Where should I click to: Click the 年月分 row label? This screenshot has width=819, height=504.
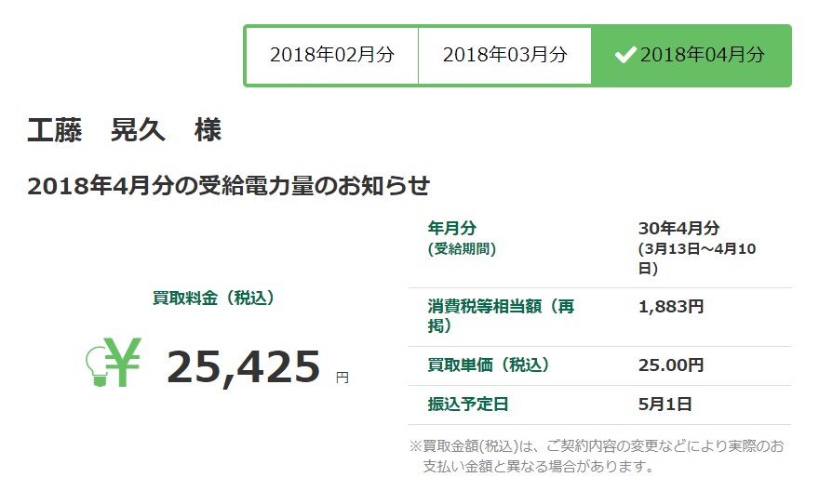click(x=451, y=229)
